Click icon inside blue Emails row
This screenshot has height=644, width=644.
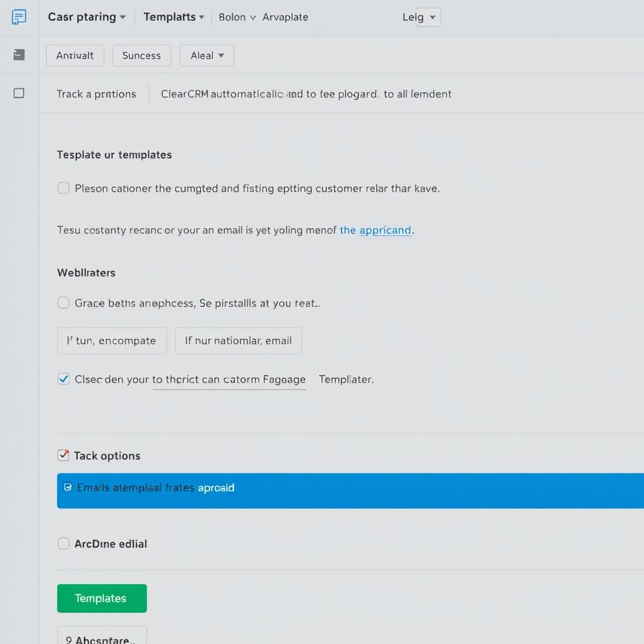68,487
